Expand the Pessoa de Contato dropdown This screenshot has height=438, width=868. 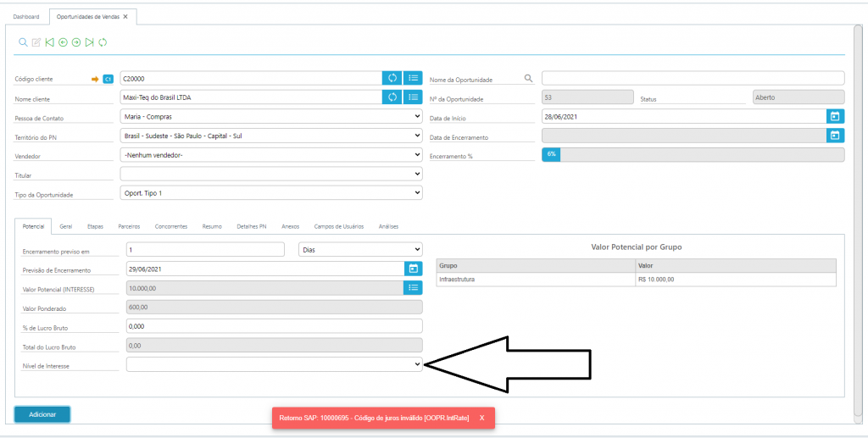(x=271, y=116)
